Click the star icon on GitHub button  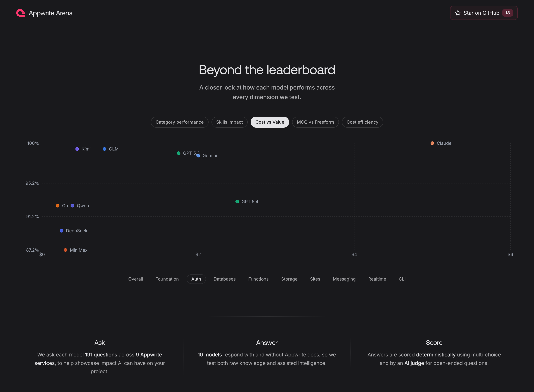pos(457,13)
